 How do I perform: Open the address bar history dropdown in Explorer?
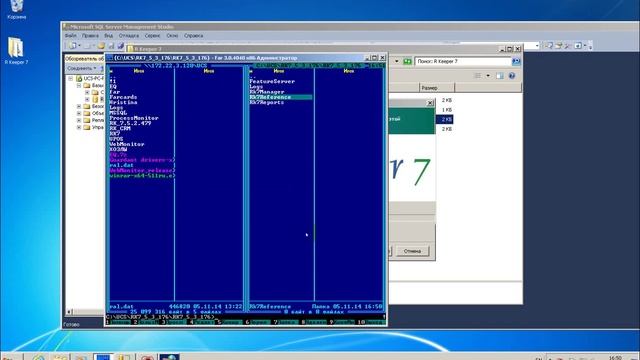pyautogui.click(x=396, y=61)
